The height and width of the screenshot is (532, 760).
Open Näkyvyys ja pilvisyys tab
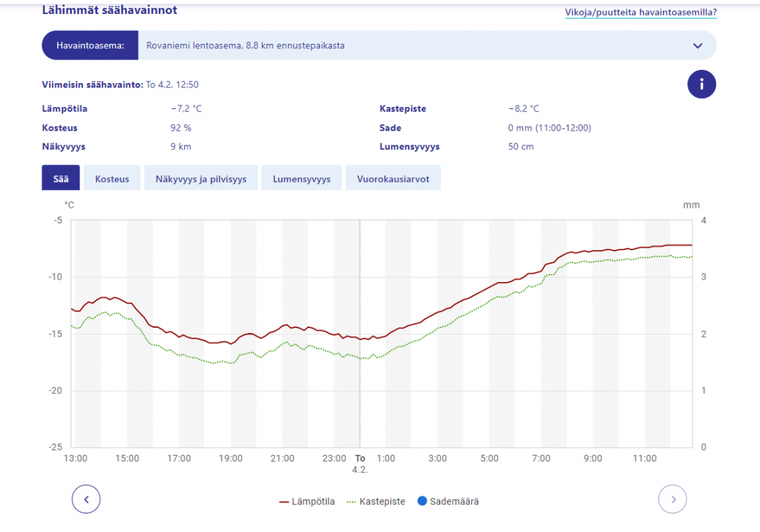click(x=200, y=179)
